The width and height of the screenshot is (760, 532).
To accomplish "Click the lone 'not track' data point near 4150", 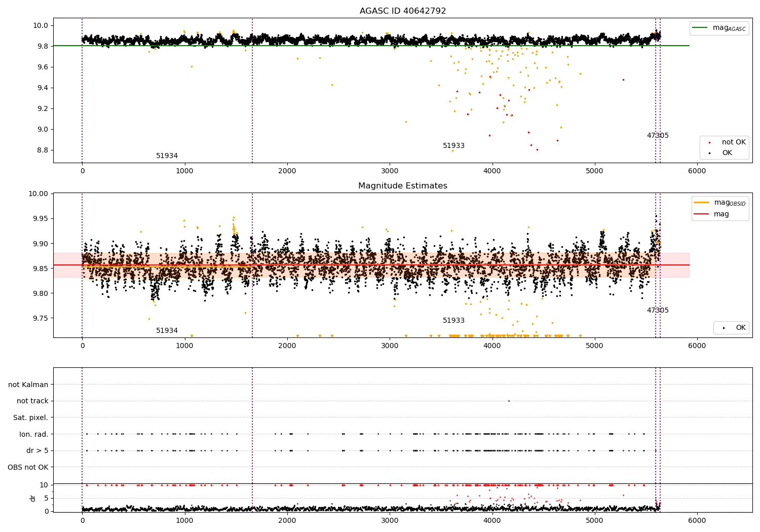I will pos(509,401).
